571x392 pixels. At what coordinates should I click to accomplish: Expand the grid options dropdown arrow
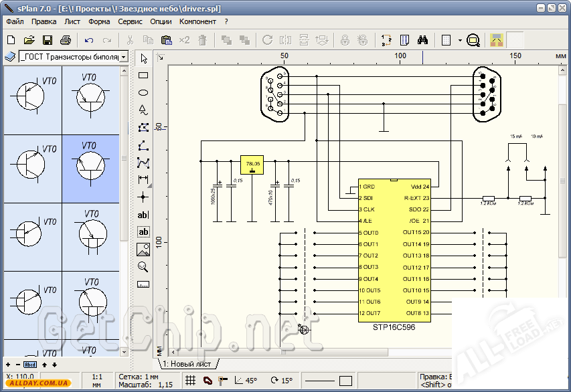(x=460, y=40)
